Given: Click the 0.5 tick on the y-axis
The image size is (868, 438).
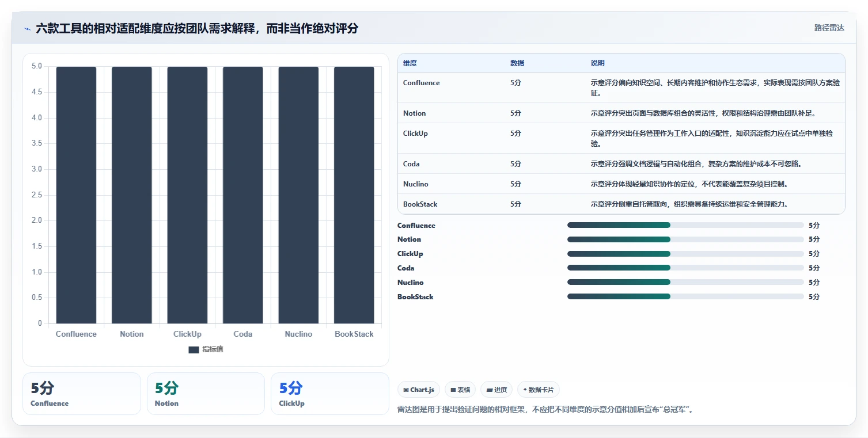Looking at the screenshot, I should (x=37, y=298).
